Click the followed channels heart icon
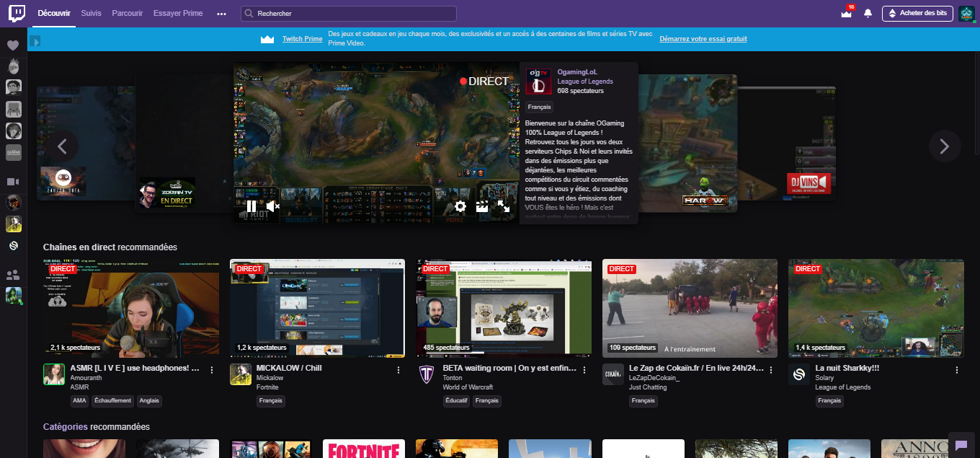 (x=13, y=45)
